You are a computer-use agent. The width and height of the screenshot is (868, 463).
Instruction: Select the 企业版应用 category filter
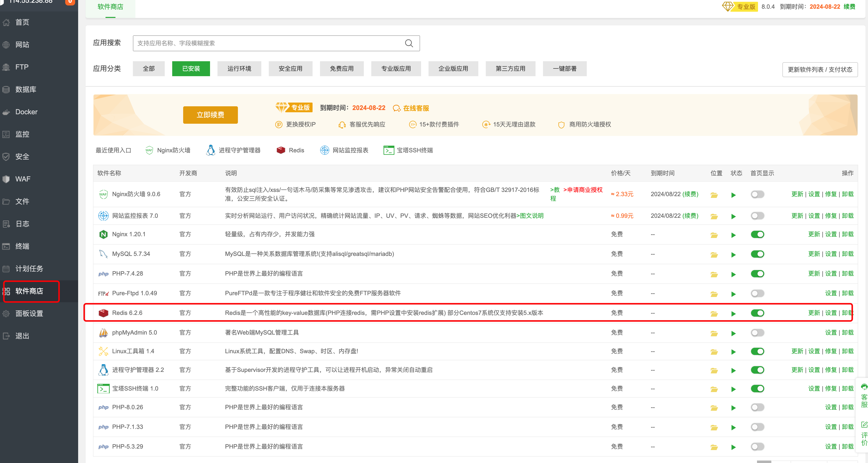click(453, 68)
